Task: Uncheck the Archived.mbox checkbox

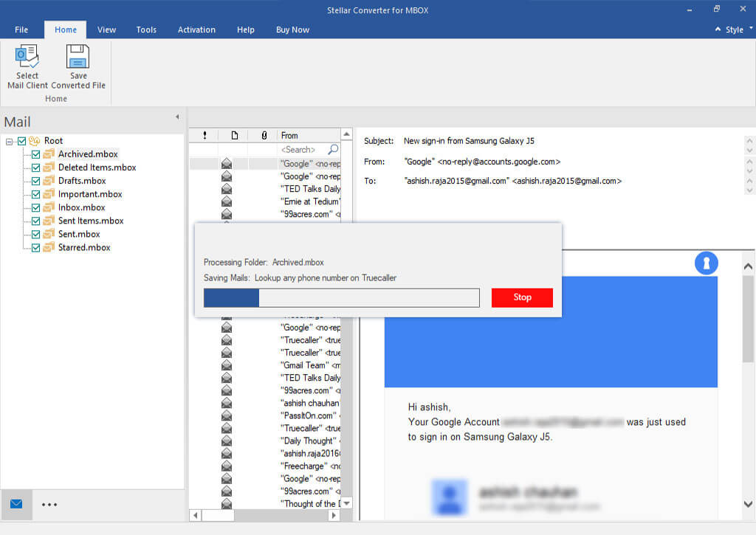Action: click(35, 155)
